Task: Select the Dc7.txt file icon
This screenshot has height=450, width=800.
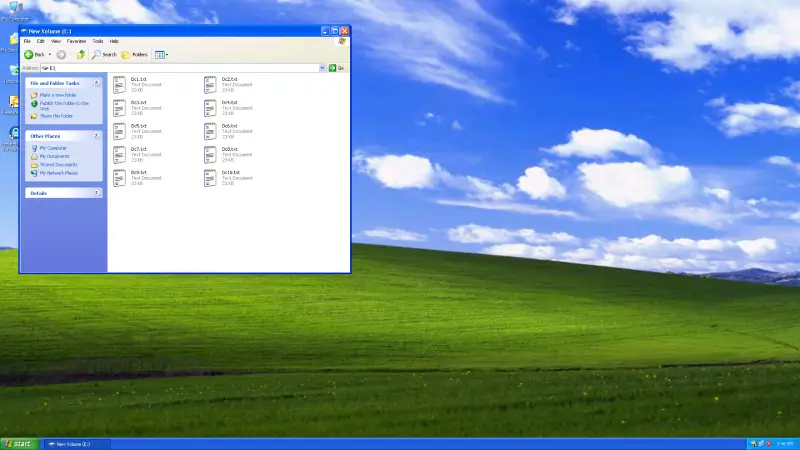Action: [119, 155]
